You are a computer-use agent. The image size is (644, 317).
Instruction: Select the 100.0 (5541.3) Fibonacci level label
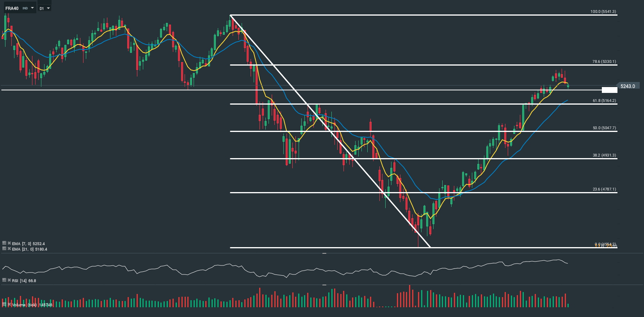click(x=603, y=12)
